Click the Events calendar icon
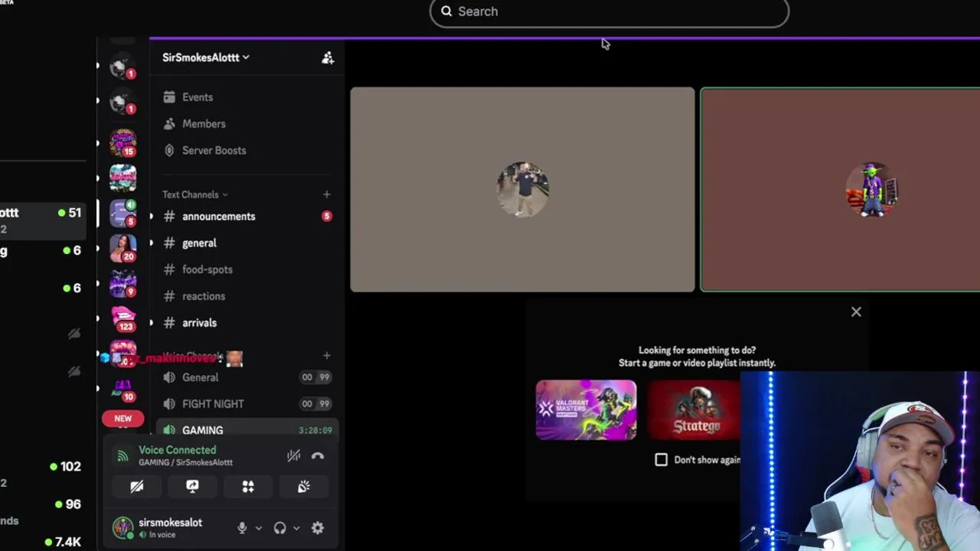 click(170, 97)
